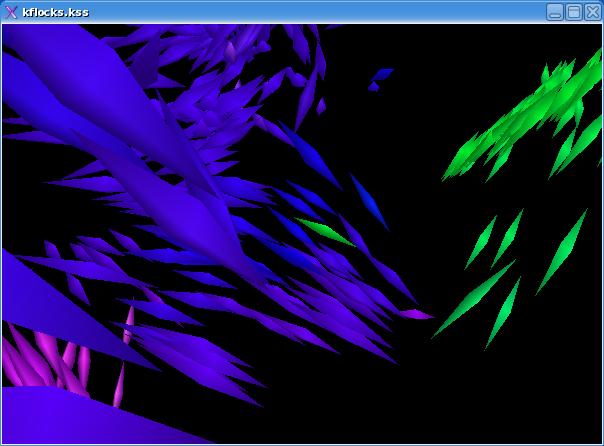Viewport: 604px width, 446px height.
Task: Minimize the kflocks.kss window
Action: pos(555,12)
